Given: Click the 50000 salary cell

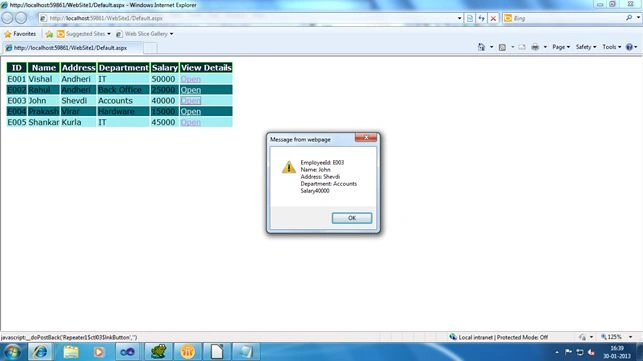Looking at the screenshot, I should 164,79.
